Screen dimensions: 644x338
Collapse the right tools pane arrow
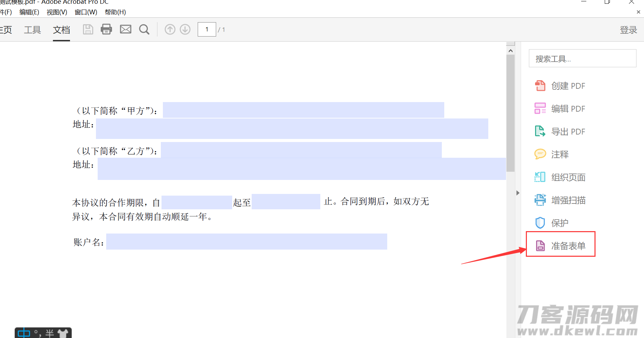[x=518, y=193]
